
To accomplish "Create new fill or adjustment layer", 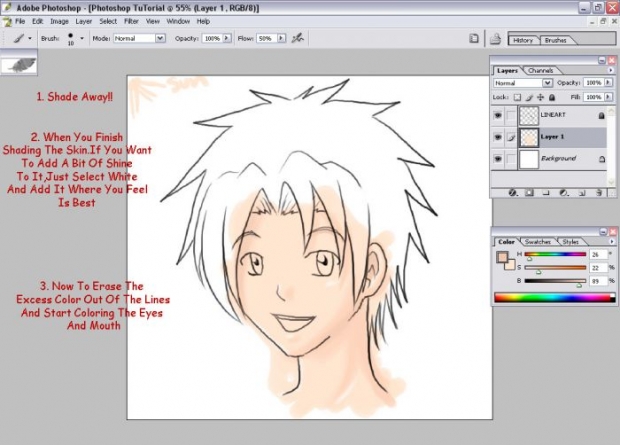I will click(x=564, y=193).
